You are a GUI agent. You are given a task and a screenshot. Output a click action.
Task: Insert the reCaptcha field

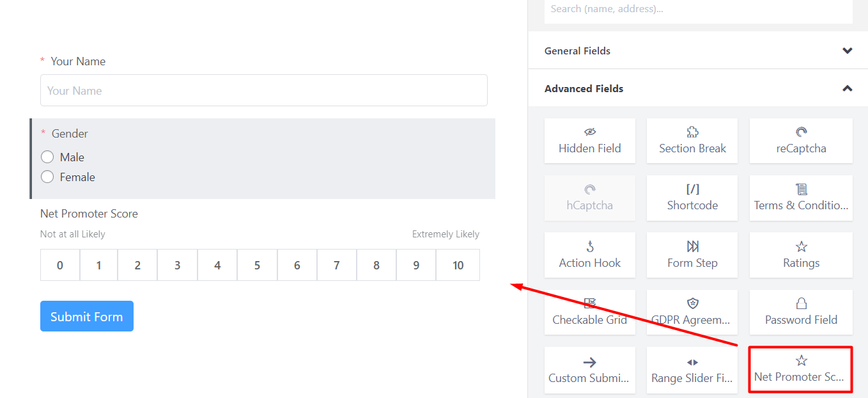tap(800, 141)
